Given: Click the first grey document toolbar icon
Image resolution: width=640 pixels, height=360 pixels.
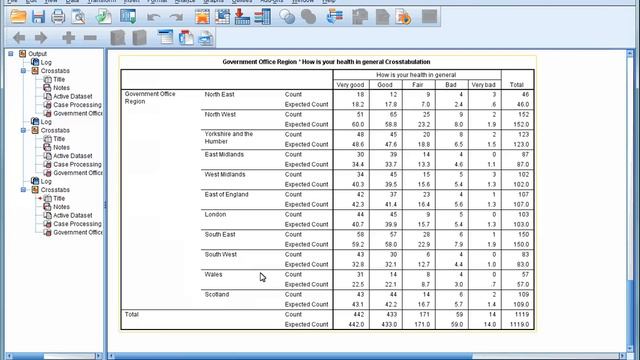Looking at the screenshot, I should pyautogui.click(x=360, y=17).
